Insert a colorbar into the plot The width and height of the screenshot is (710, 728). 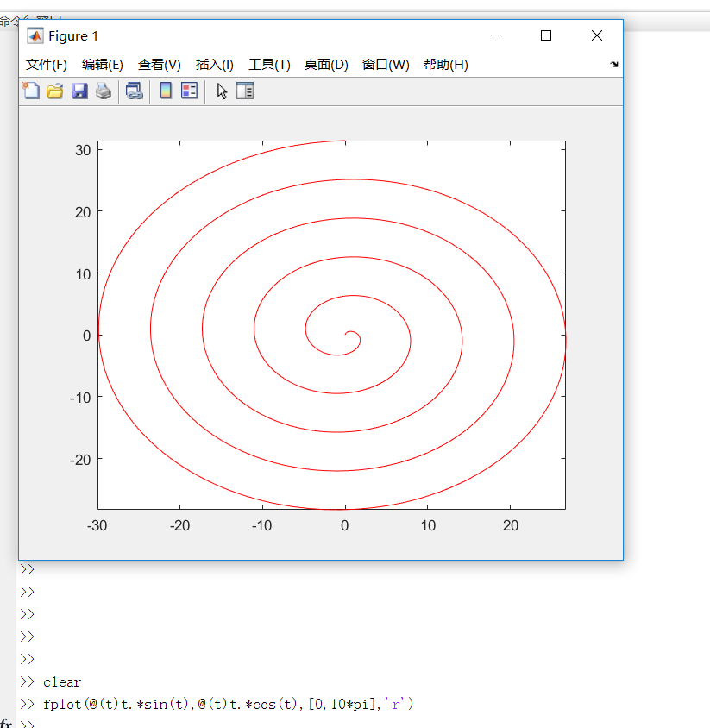[x=165, y=91]
